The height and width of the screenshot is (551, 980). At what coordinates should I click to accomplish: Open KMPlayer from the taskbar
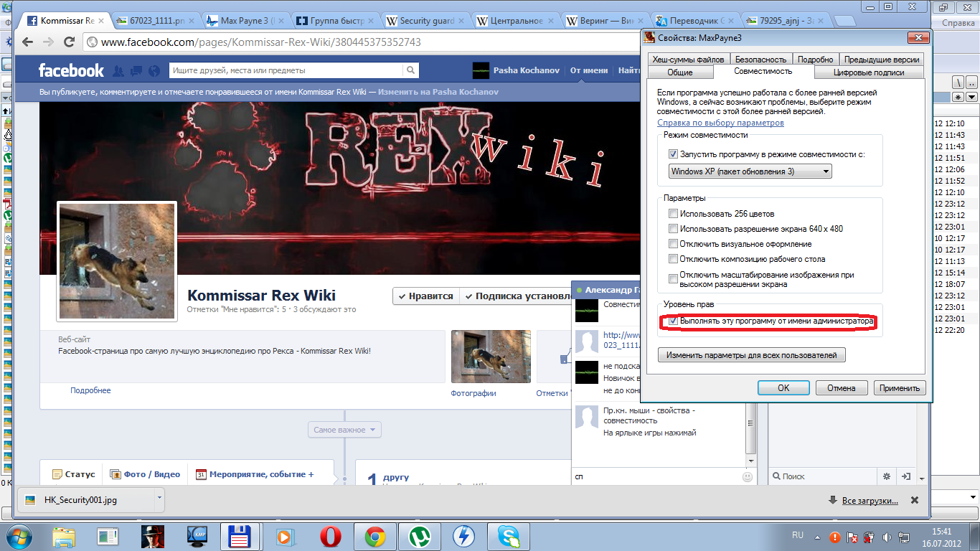click(x=196, y=536)
